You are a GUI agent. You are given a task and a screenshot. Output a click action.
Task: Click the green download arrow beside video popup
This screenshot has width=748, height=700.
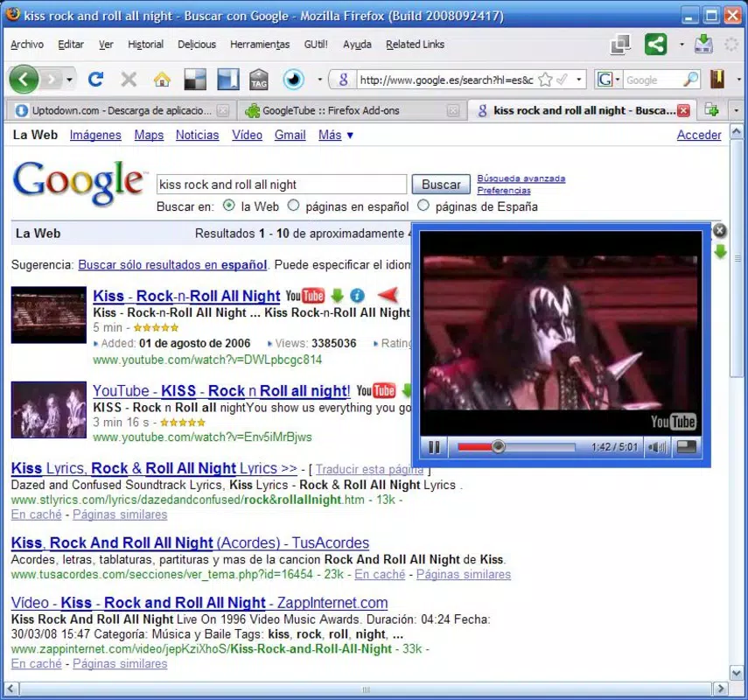point(720,251)
